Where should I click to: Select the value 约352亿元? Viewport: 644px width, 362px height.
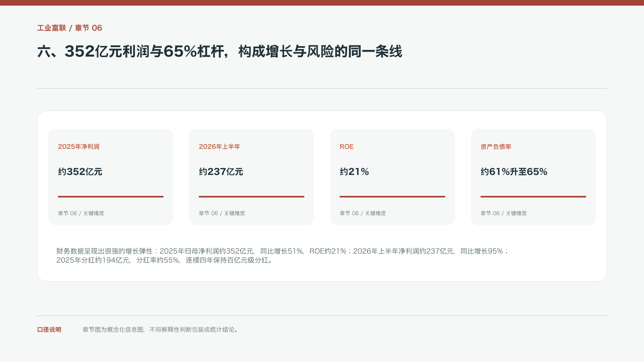(x=80, y=172)
